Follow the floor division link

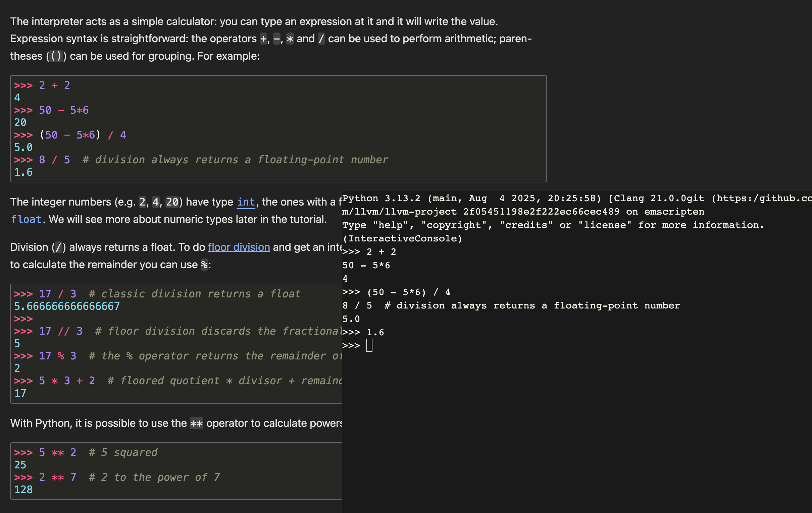tap(239, 247)
